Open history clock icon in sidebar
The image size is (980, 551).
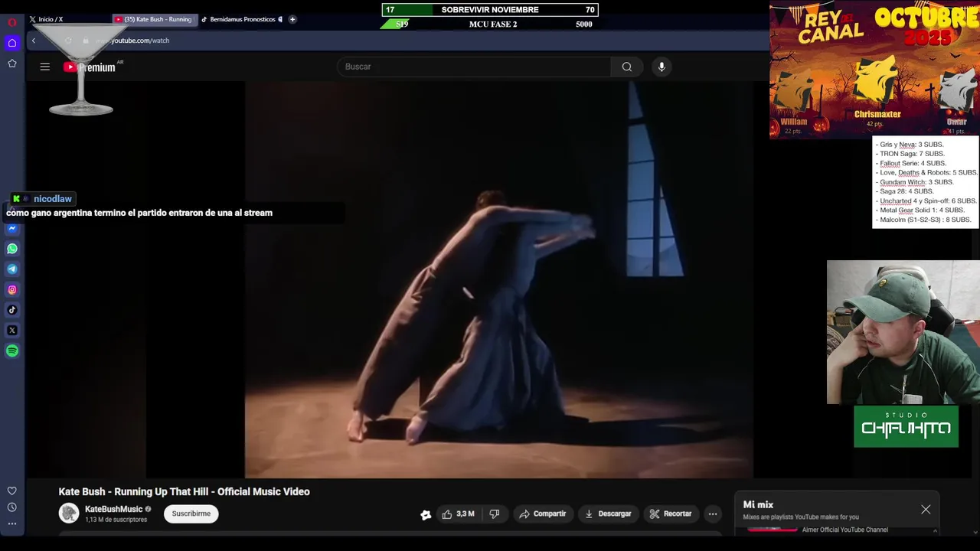12,507
